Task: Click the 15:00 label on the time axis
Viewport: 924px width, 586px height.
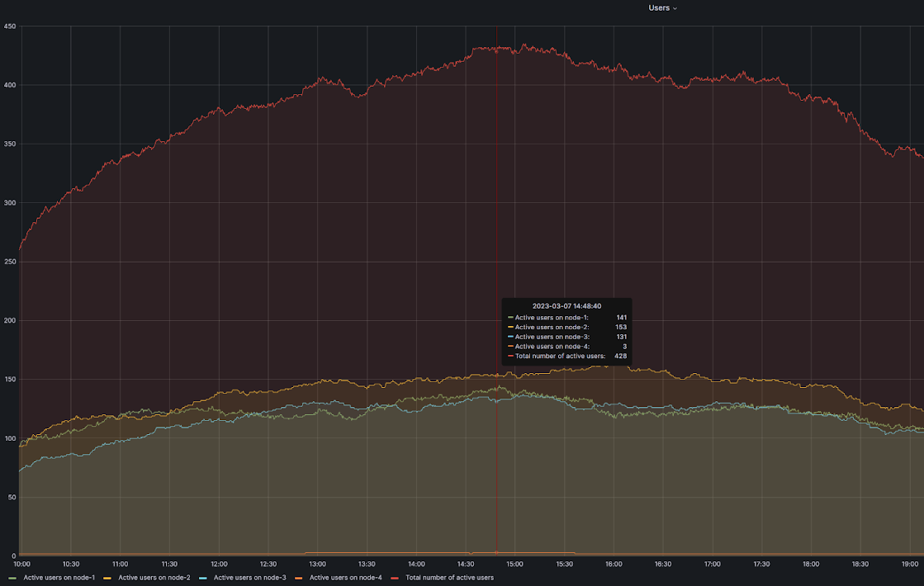Action: [514, 565]
